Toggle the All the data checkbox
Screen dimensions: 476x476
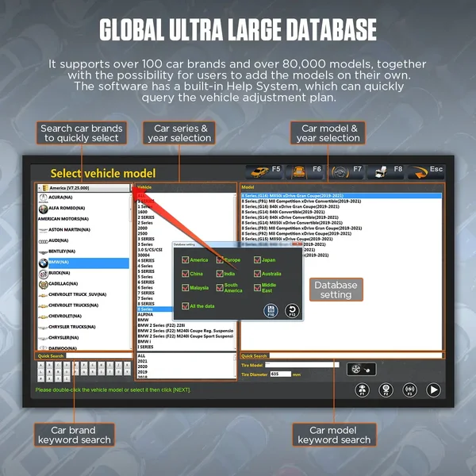point(185,306)
